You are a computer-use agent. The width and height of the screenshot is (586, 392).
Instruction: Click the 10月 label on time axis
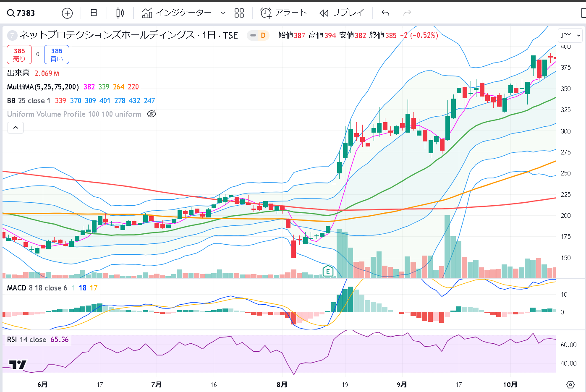[510, 384]
